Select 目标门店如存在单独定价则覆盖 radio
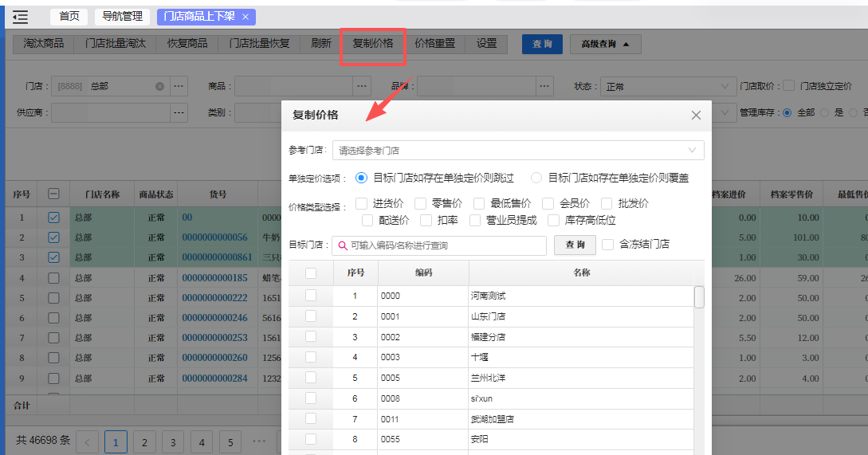The image size is (868, 455). [x=536, y=178]
